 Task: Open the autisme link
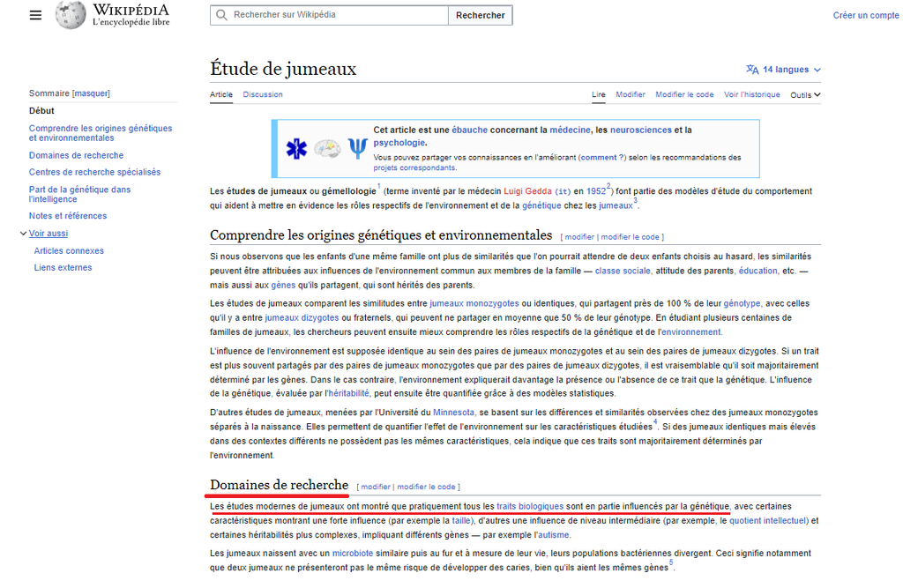pyautogui.click(x=553, y=535)
